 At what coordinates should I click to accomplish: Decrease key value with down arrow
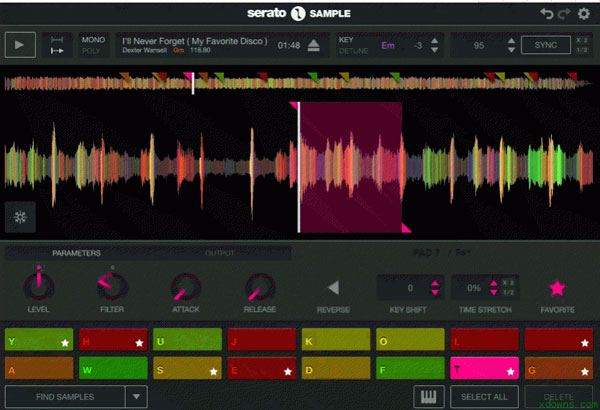(434, 50)
